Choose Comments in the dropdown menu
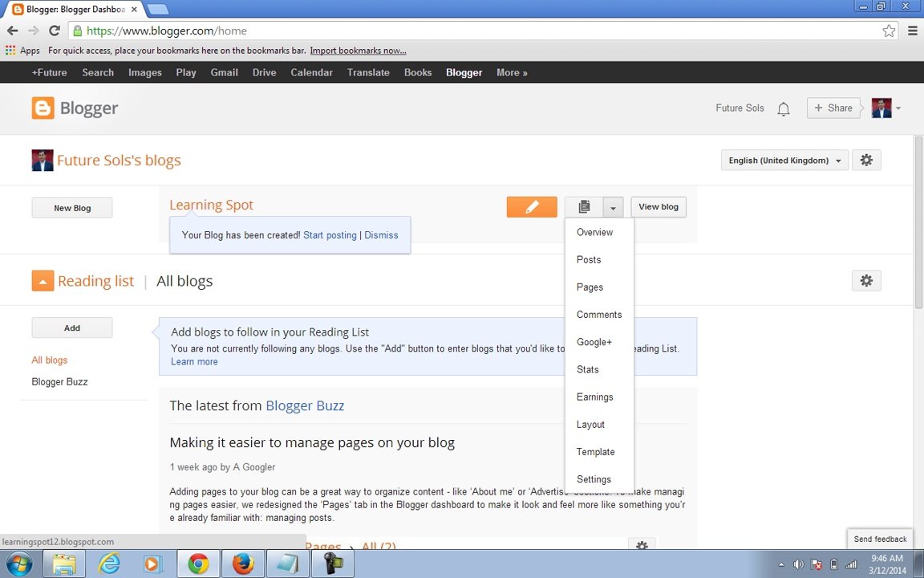Viewport: 924px width, 578px height. 598,315
